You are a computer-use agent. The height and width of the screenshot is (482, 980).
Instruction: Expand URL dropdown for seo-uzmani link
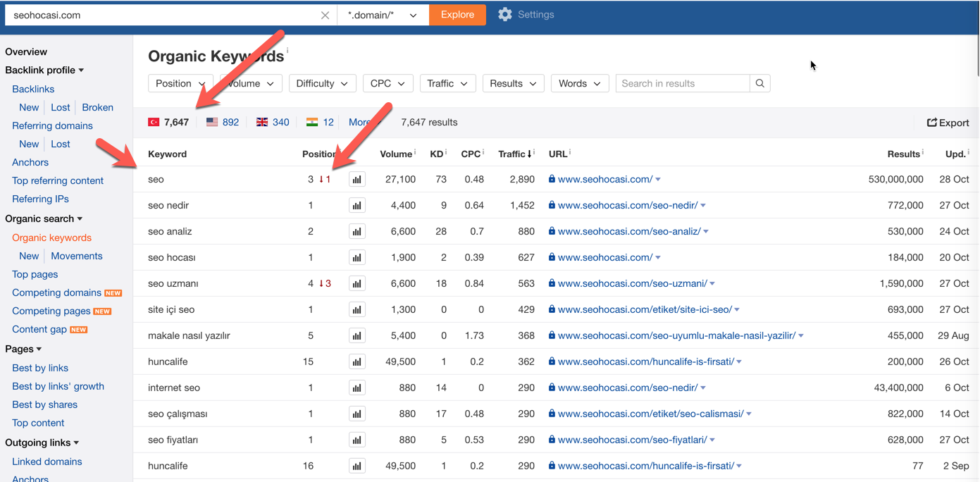click(712, 284)
